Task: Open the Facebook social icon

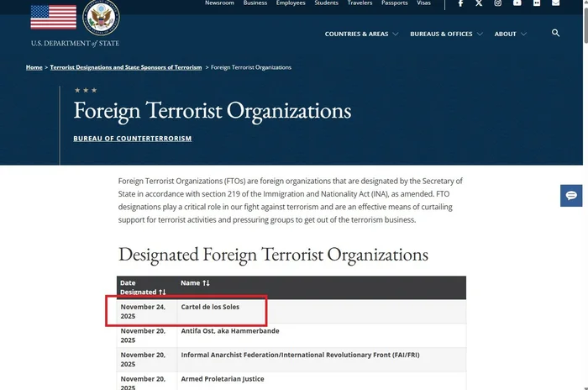Action: click(460, 3)
